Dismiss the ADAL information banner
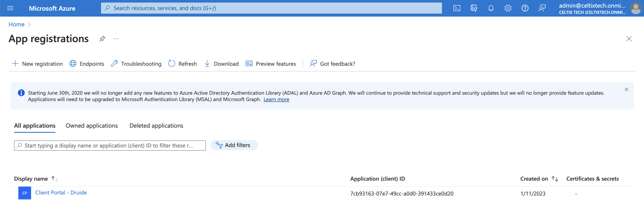The width and height of the screenshot is (644, 200). pyautogui.click(x=626, y=89)
